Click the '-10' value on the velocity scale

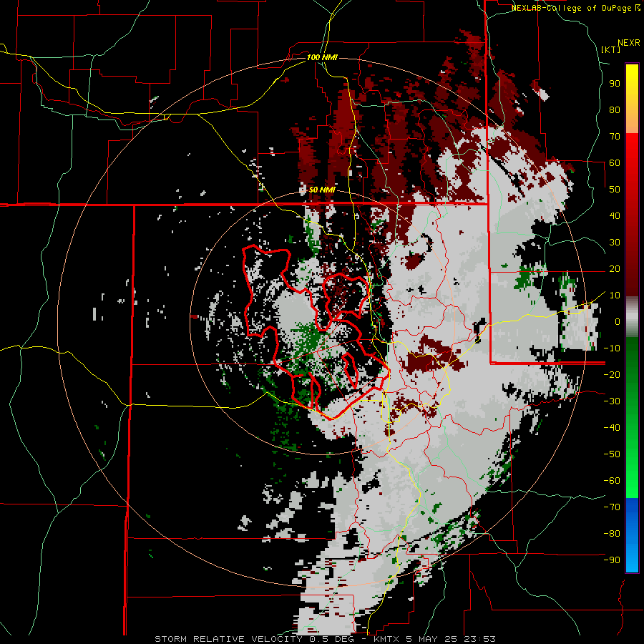612,348
